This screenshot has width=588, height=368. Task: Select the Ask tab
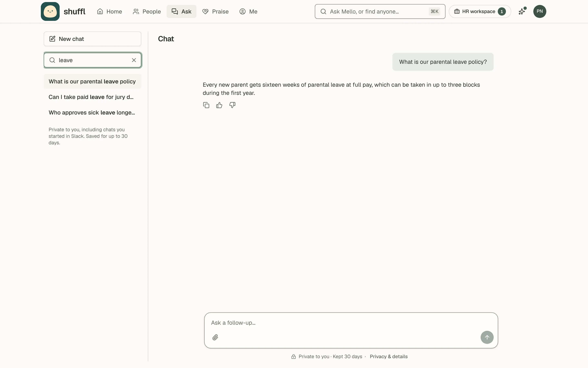tap(182, 11)
